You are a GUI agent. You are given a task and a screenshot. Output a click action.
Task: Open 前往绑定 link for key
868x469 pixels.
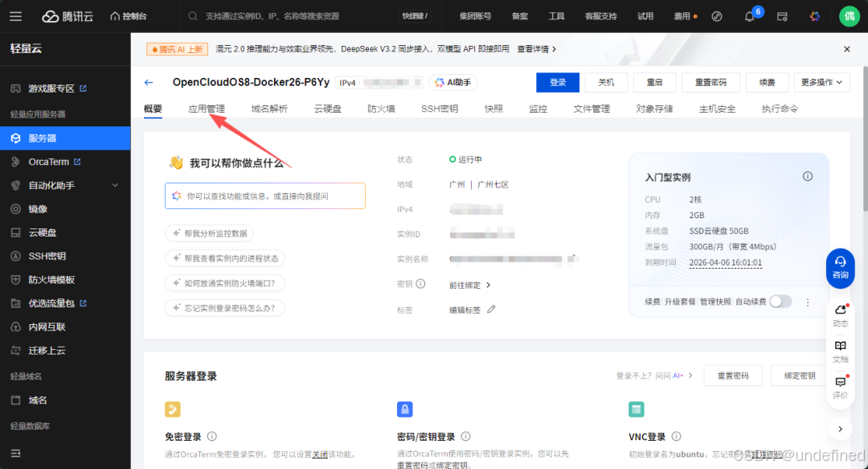point(469,285)
